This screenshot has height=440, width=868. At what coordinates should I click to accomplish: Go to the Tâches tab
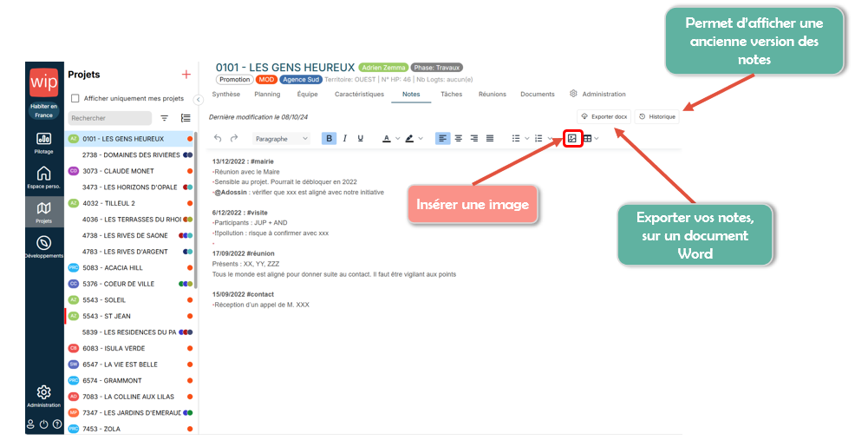451,95
